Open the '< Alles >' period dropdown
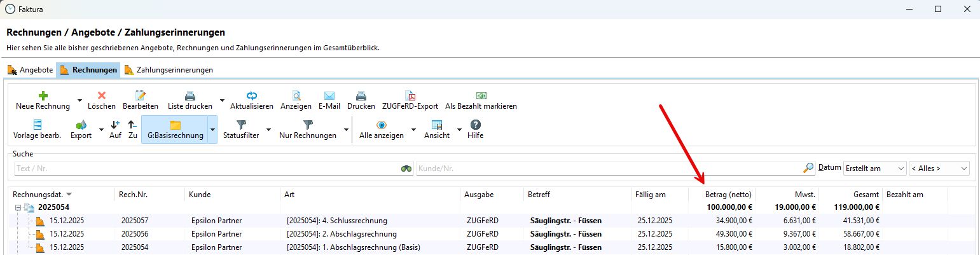Viewport: 980px width, 255px height. pyautogui.click(x=939, y=168)
